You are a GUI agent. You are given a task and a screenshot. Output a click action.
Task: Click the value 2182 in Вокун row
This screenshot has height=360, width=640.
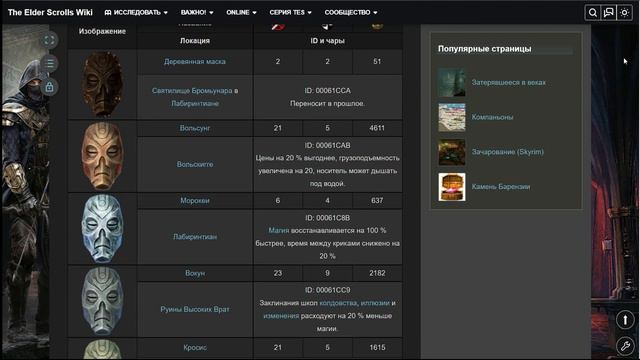377,273
